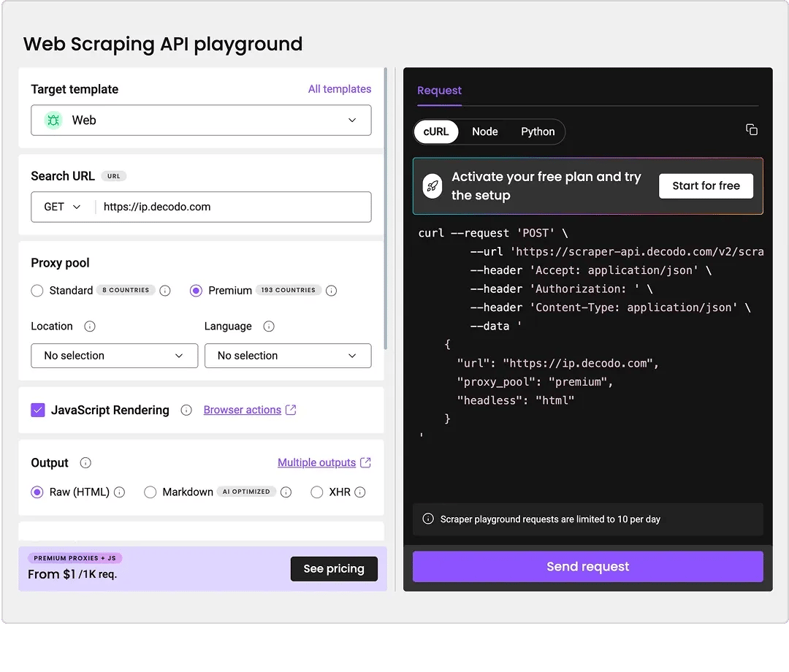
Task: Click the JavaScript Rendering info icon
Action: 186,411
